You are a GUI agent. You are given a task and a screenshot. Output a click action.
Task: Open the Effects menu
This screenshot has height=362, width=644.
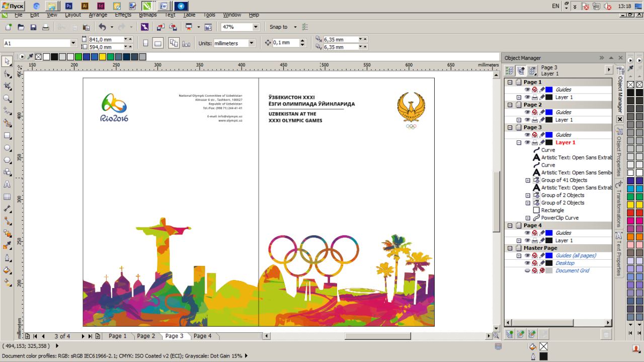coord(123,15)
